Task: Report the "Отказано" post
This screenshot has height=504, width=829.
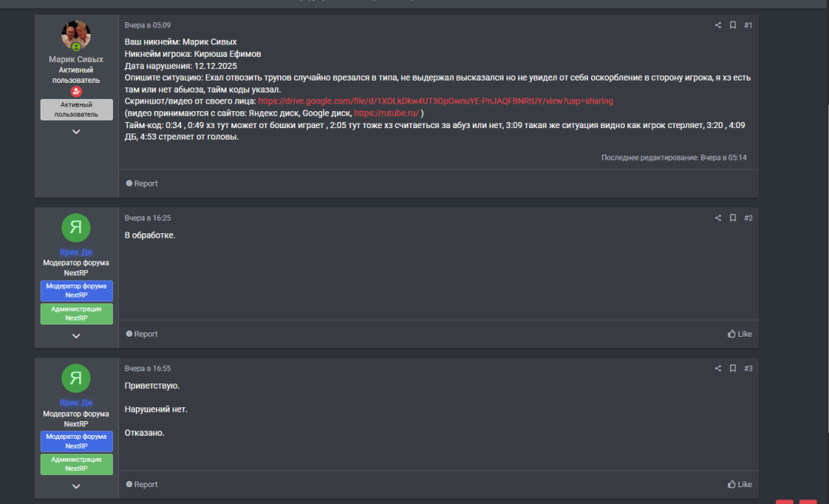Action: point(142,484)
